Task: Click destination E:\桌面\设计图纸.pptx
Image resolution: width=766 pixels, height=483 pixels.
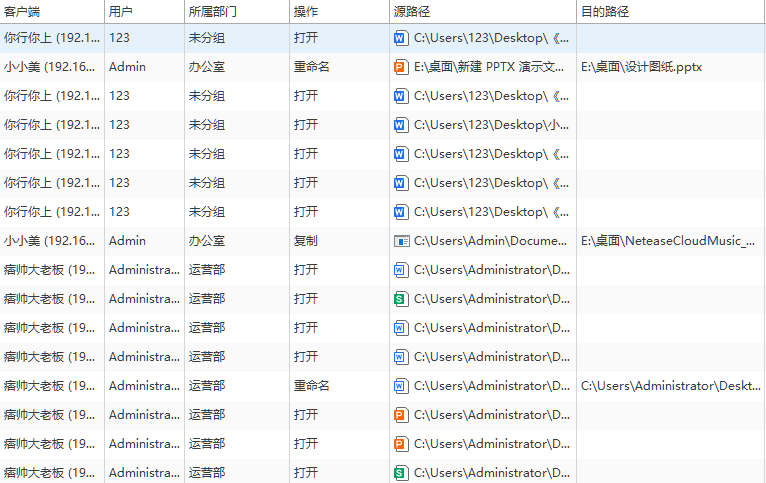Action: coord(641,67)
